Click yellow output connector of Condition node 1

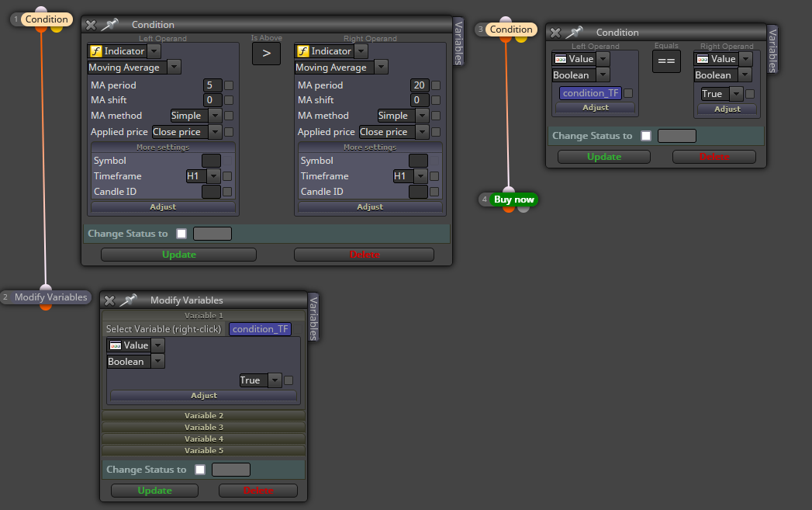[x=57, y=29]
